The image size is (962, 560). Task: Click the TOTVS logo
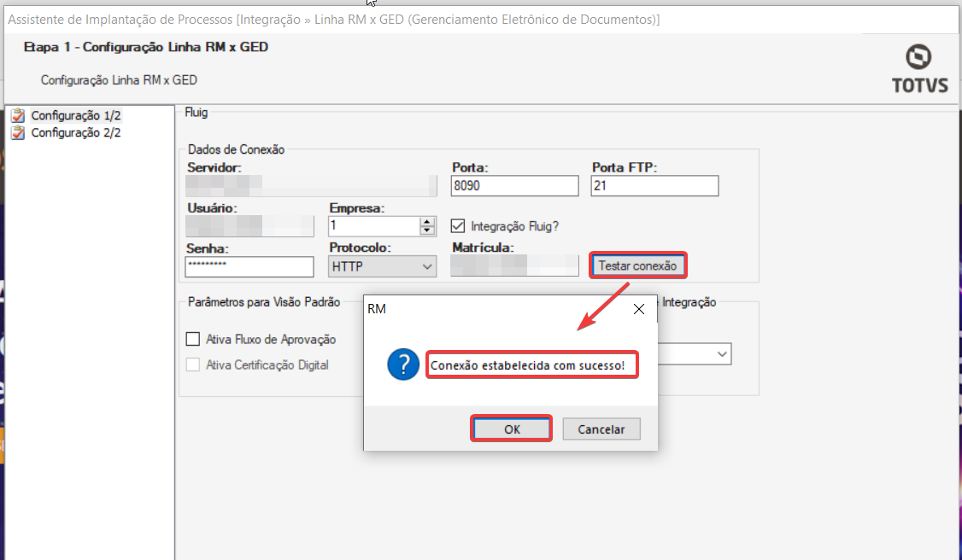(x=919, y=68)
